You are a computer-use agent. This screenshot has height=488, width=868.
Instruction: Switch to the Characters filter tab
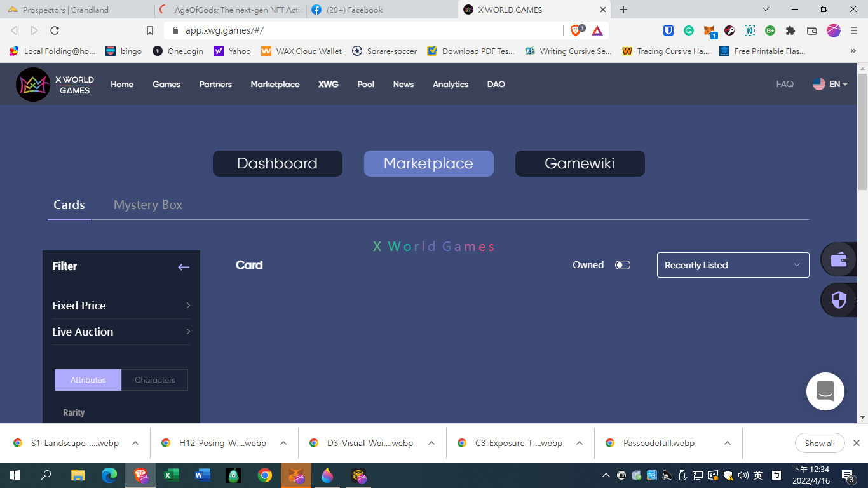point(155,380)
